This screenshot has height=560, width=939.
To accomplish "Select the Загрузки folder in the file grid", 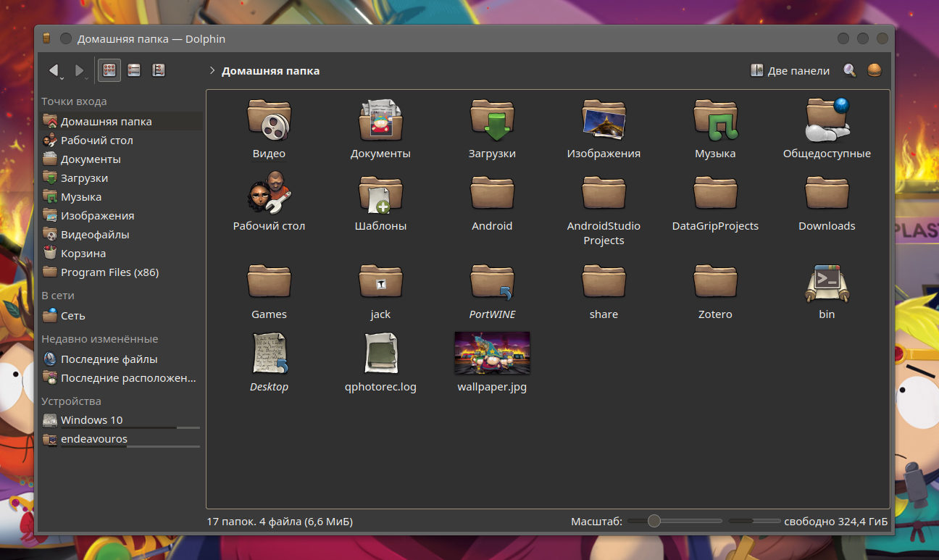I will 492,128.
